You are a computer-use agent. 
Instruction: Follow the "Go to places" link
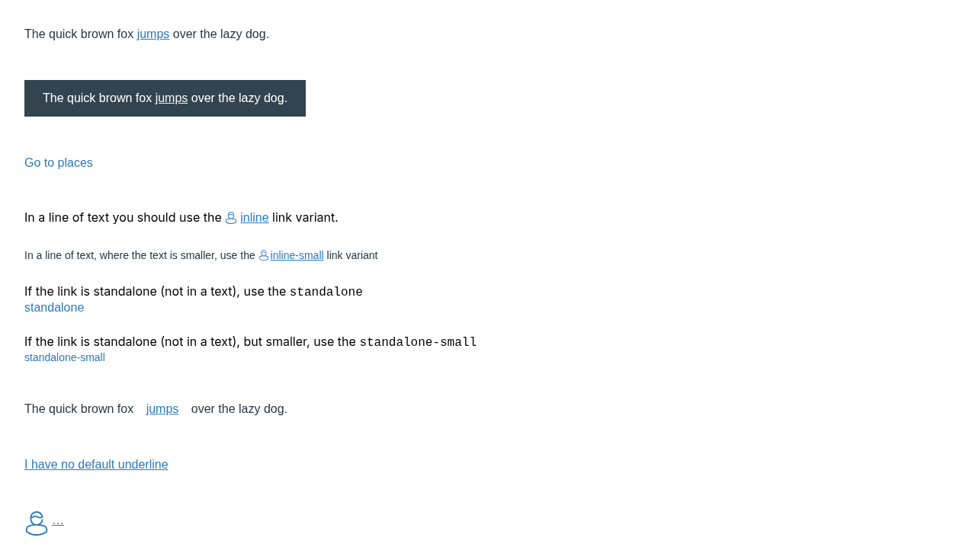(x=59, y=163)
